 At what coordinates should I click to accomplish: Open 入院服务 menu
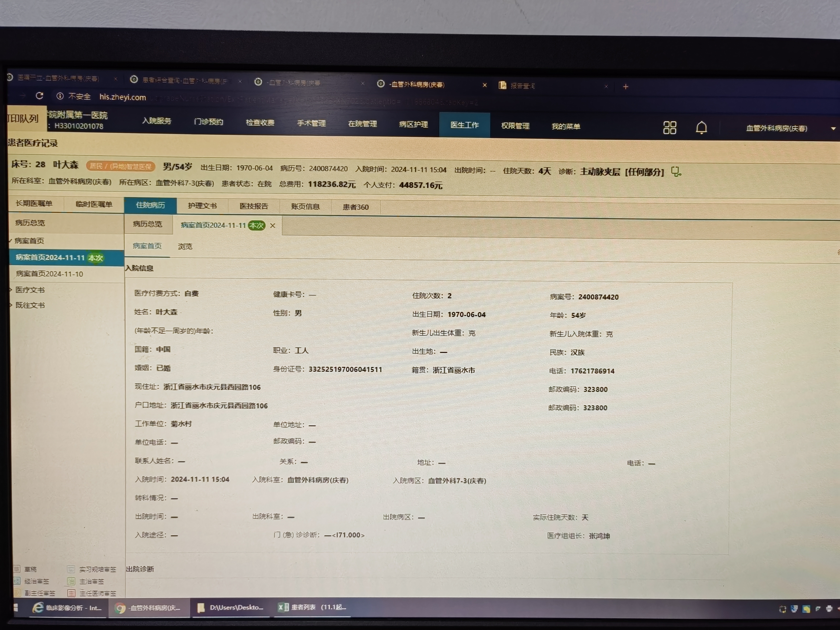pos(156,121)
